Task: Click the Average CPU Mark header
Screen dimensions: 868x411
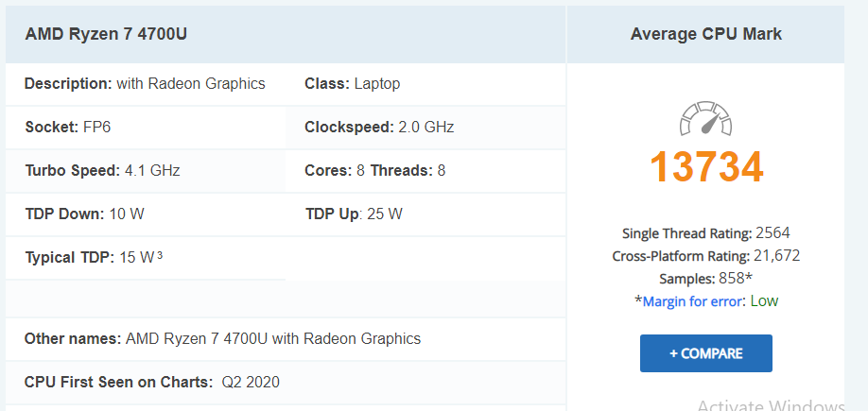Action: pos(705,34)
